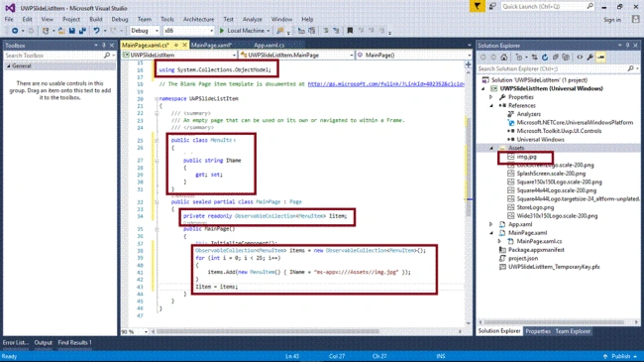
Task: Click Sign in link
Action: tap(612, 19)
